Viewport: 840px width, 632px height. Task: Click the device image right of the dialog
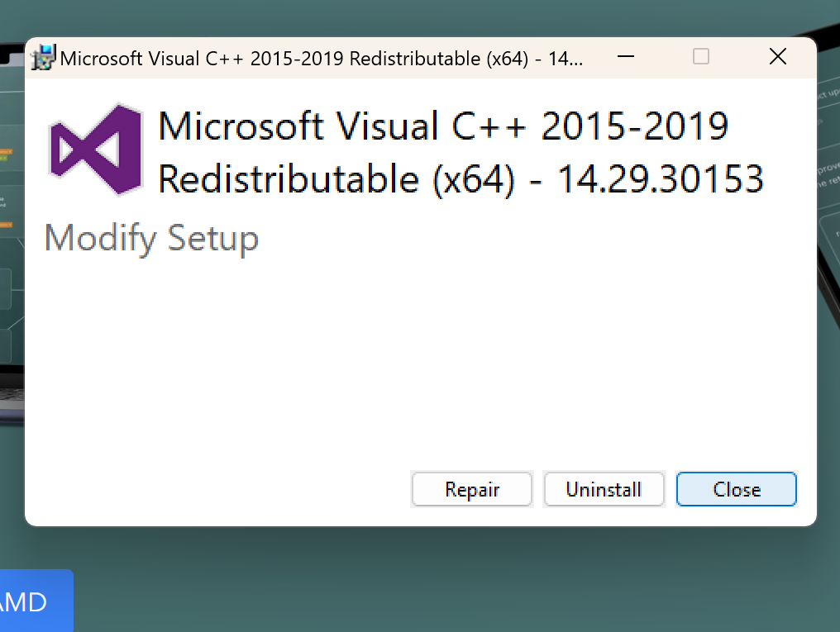[828, 207]
